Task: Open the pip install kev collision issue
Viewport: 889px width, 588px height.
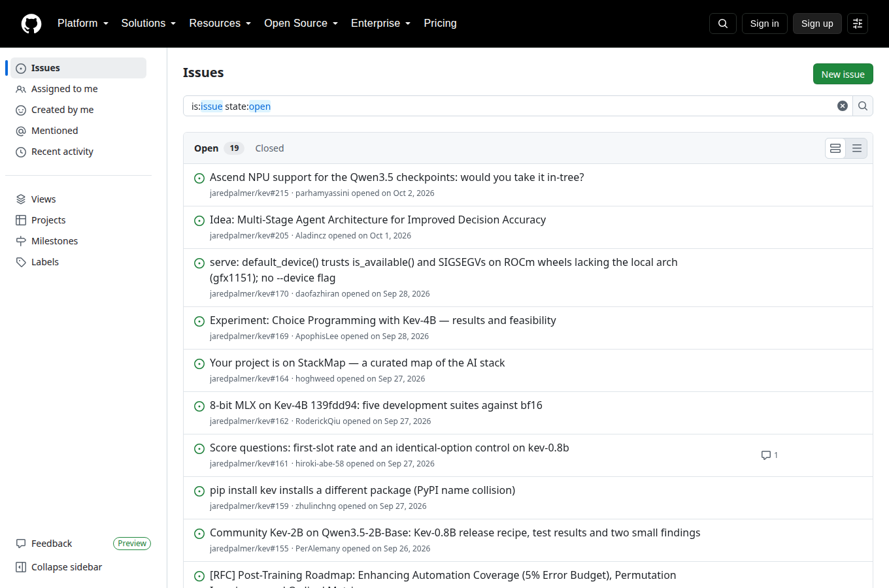Action: [x=362, y=490]
